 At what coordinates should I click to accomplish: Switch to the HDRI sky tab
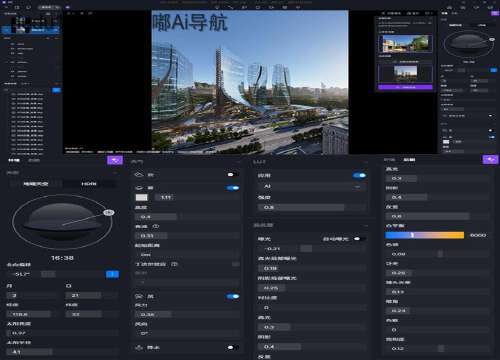(89, 184)
